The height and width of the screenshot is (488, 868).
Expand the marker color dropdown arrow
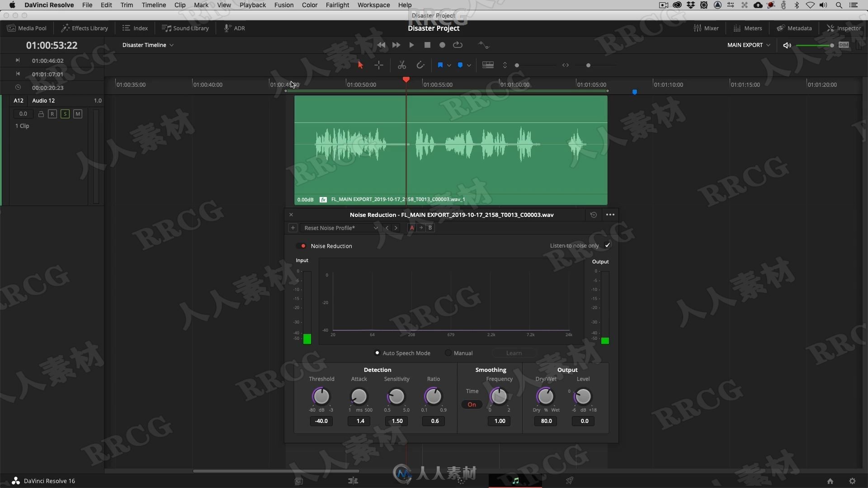(469, 66)
